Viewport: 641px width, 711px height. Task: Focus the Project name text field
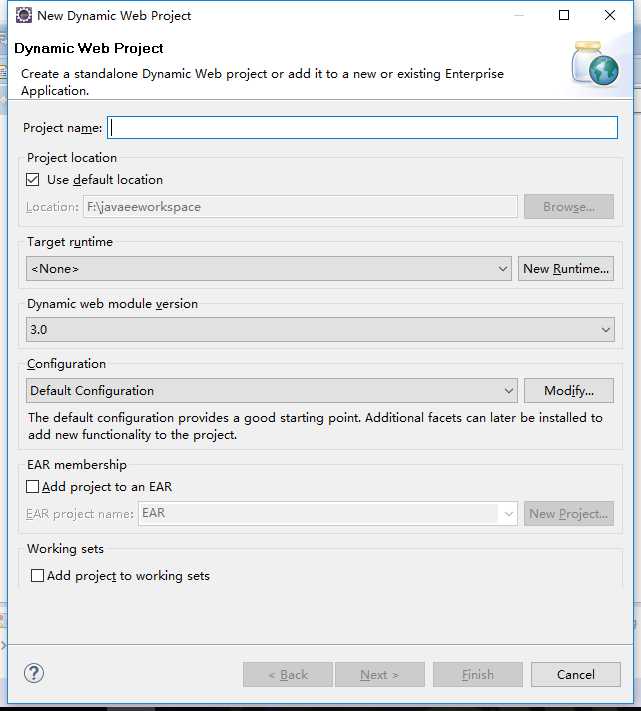click(x=362, y=128)
